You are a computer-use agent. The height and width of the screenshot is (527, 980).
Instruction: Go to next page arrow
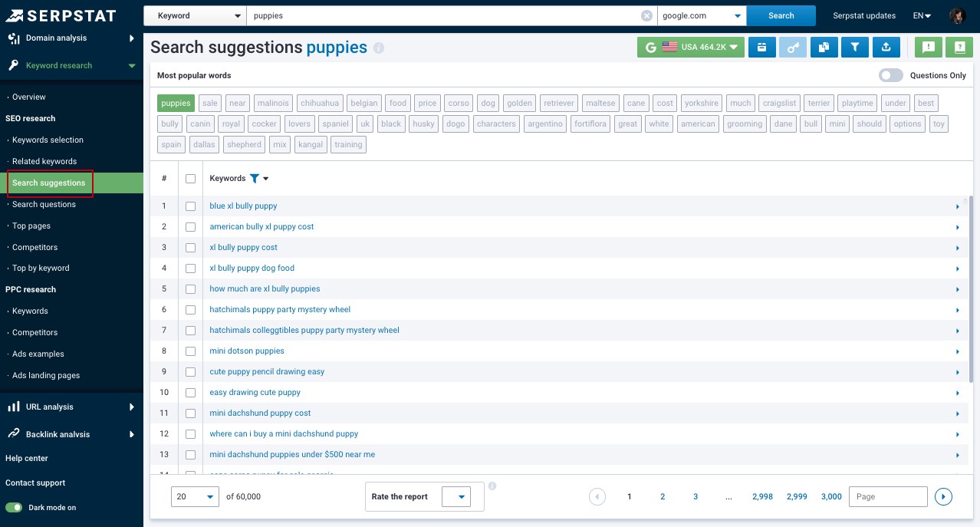(x=944, y=496)
